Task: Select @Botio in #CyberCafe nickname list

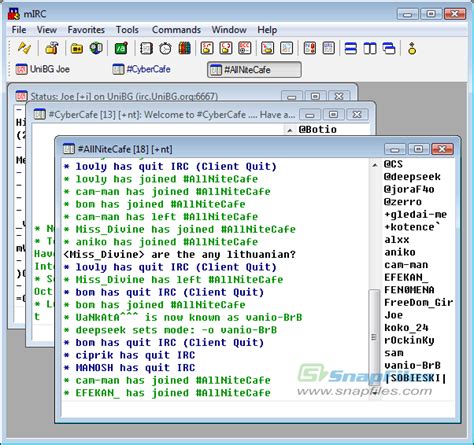Action: point(317,129)
